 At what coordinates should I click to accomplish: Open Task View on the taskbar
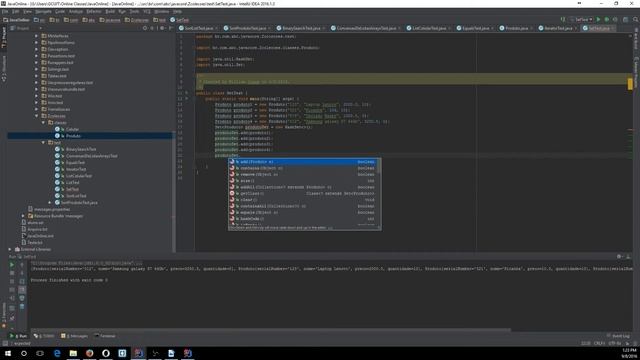pos(40,353)
